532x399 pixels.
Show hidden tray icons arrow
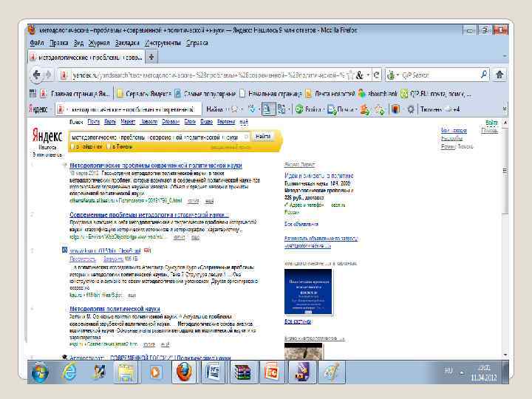click(x=461, y=373)
